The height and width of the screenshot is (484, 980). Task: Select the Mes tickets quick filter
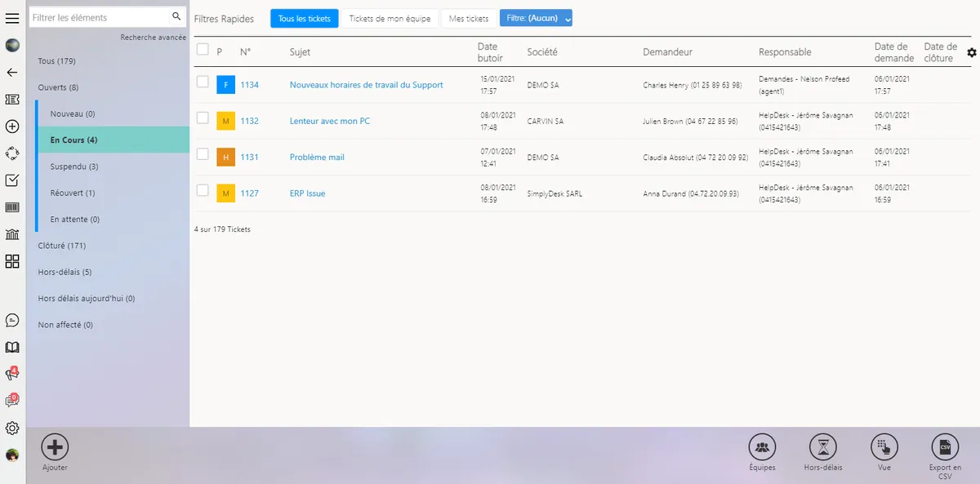[x=469, y=18]
